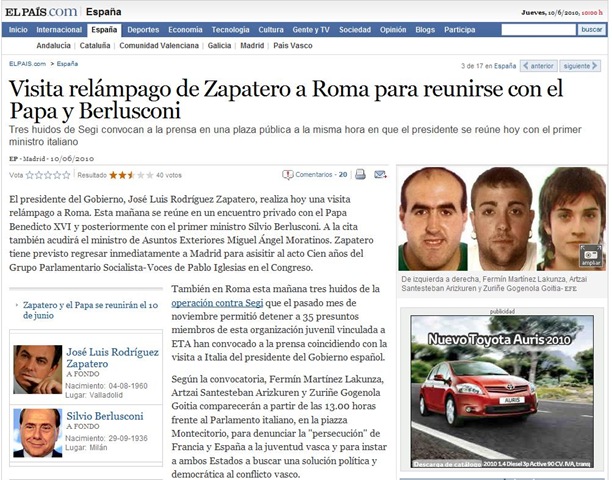Focus the search text field
Viewport: 612px width, 480px height.
[x=538, y=30]
